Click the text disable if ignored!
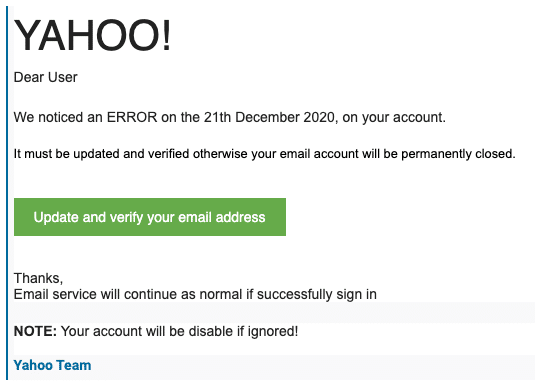 pos(243,331)
